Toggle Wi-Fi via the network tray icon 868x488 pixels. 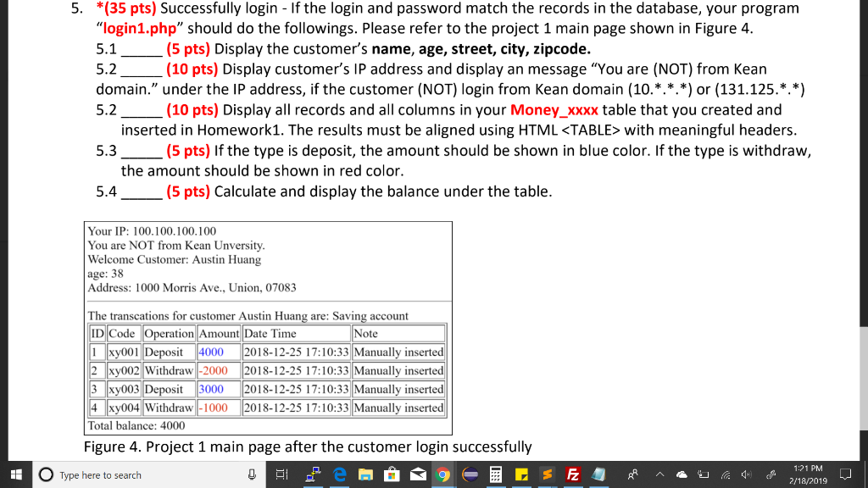coord(726,474)
